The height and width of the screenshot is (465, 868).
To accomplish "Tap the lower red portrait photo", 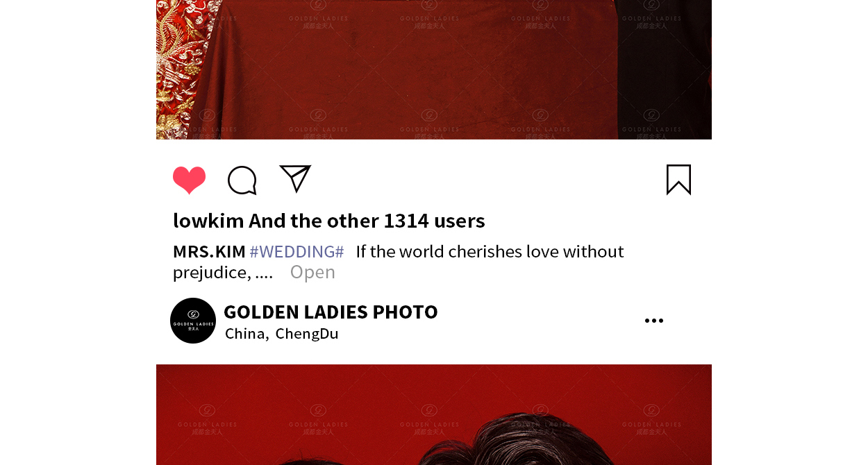I will (434, 414).
